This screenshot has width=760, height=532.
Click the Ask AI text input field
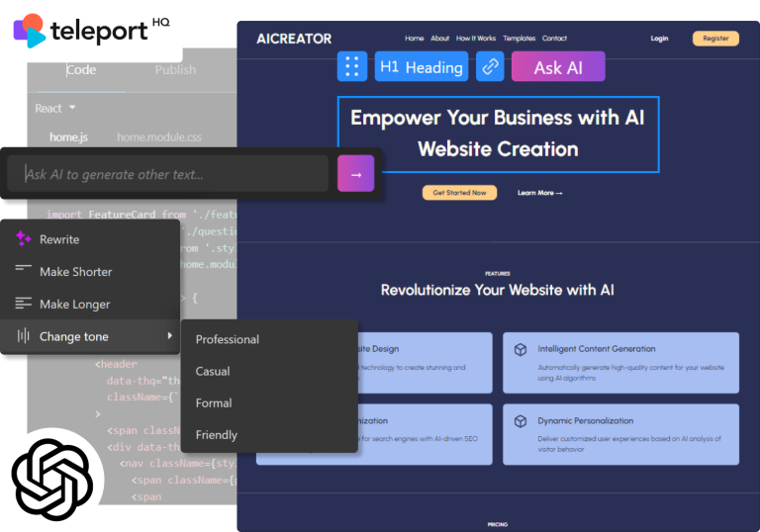[x=167, y=173]
